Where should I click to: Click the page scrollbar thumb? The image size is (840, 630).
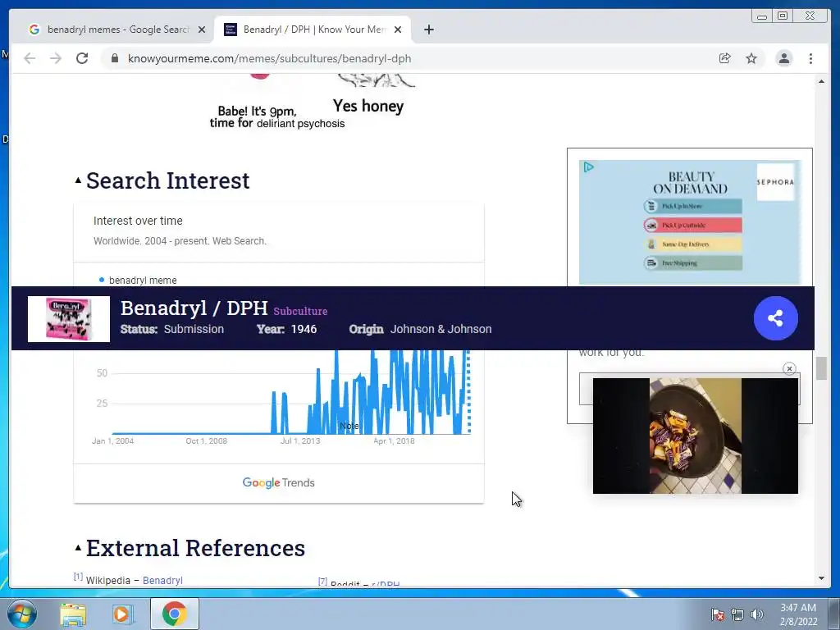821,368
